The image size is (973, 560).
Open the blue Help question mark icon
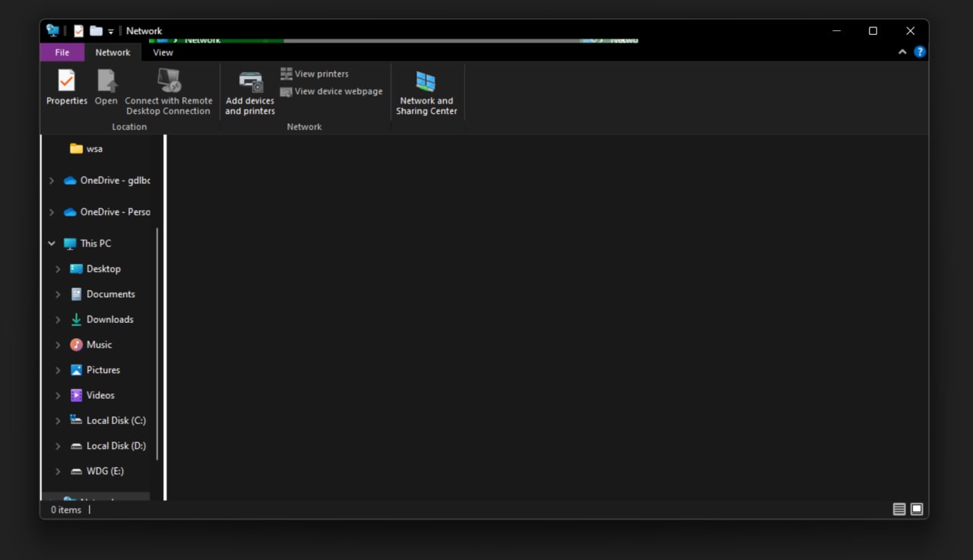click(x=920, y=52)
